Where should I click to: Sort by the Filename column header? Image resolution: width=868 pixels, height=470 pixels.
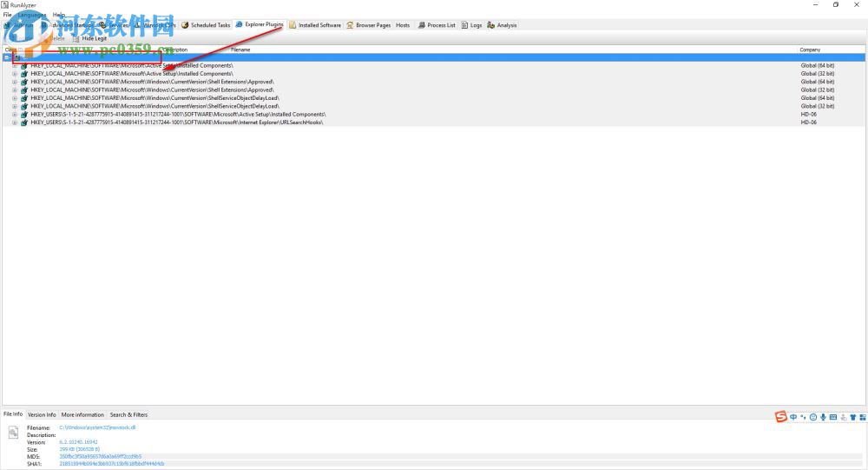click(x=240, y=50)
